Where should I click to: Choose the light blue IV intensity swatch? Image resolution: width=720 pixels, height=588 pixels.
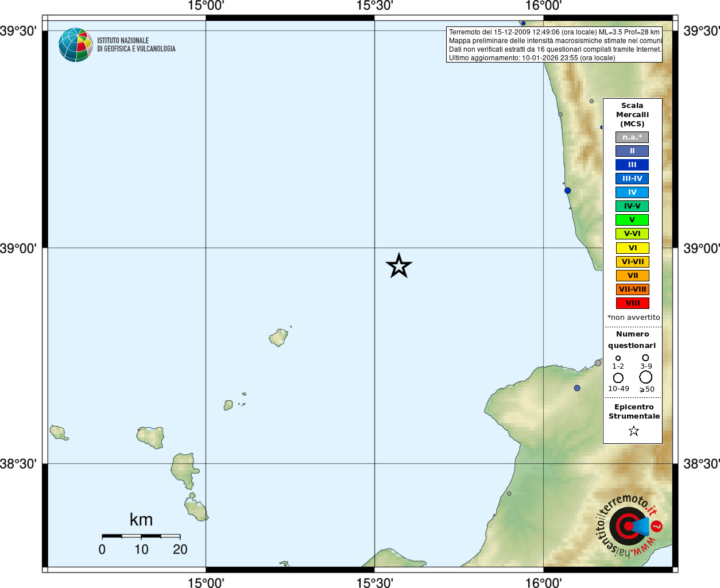(632, 192)
